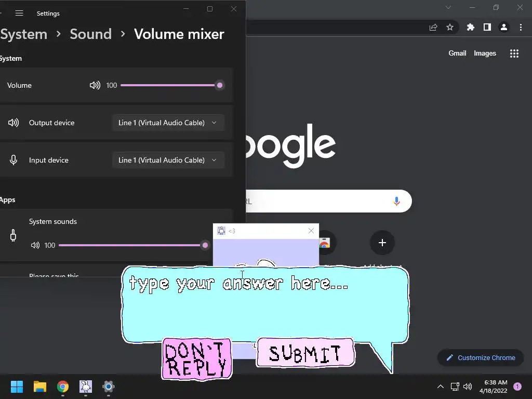
Task: Click the DON'T REPLY button
Action: tap(196, 358)
